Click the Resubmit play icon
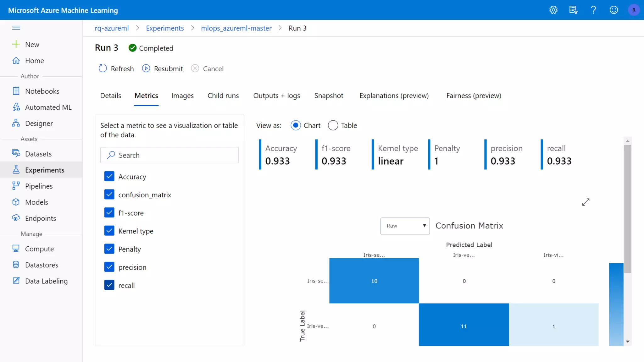The height and width of the screenshot is (362, 644). coord(146,69)
